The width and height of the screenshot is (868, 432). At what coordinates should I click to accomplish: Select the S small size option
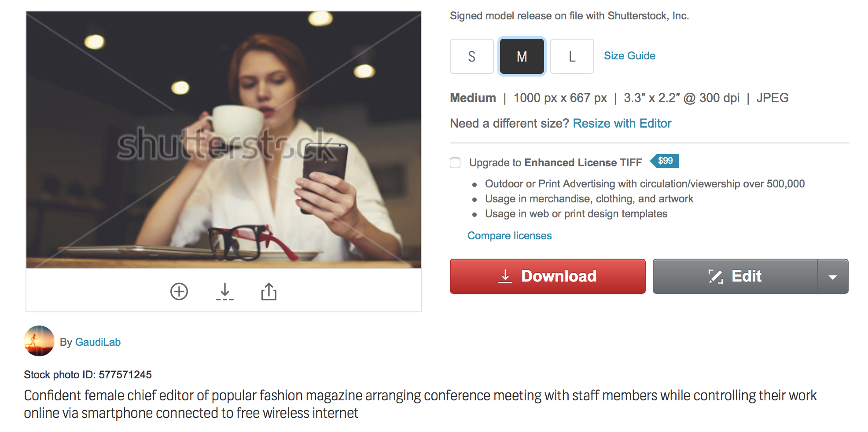[472, 56]
